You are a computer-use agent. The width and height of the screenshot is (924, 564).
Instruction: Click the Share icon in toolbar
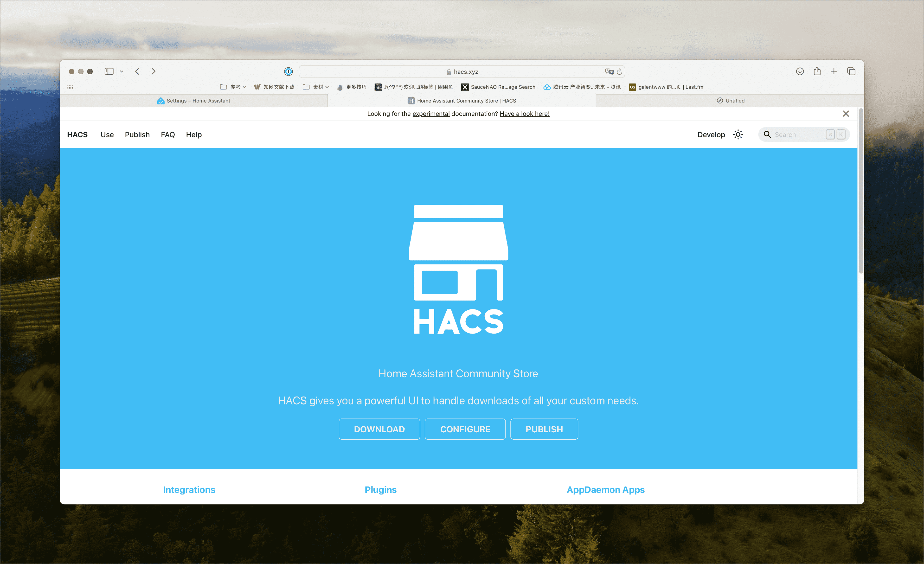tap(817, 71)
